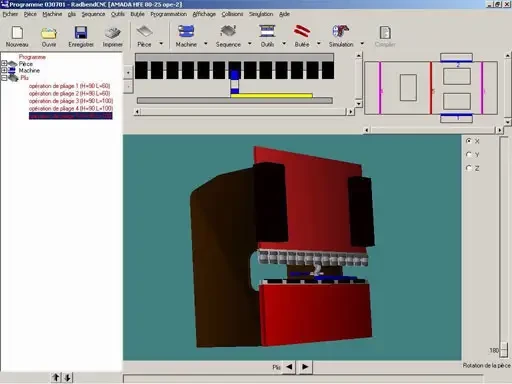Viewport: 512px width, 384px height.
Task: Click the Rotation de la pièce slider
Action: [x=504, y=348]
